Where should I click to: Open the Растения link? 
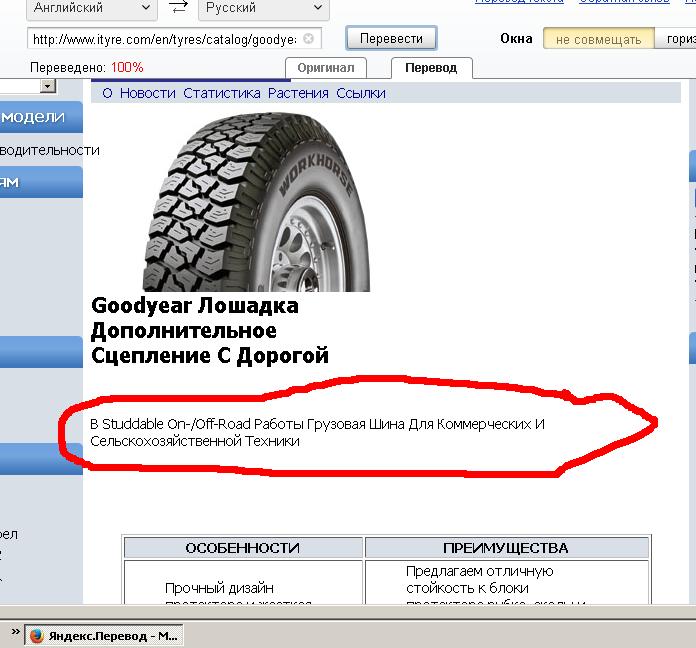click(x=297, y=93)
